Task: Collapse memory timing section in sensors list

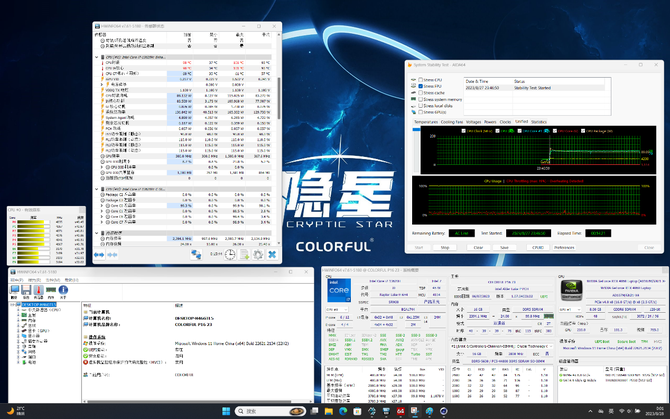Action: pos(97,233)
